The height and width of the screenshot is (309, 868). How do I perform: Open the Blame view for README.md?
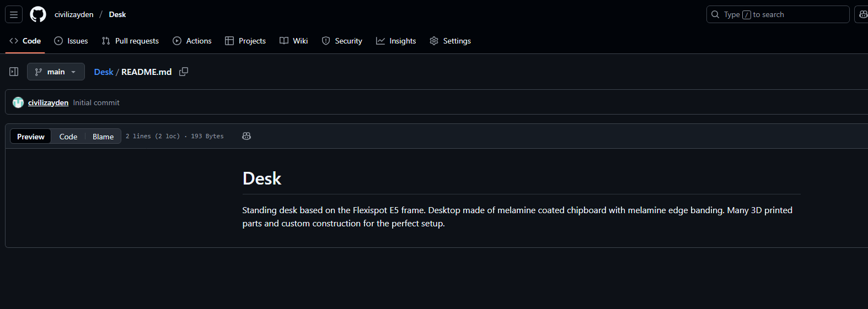point(103,137)
